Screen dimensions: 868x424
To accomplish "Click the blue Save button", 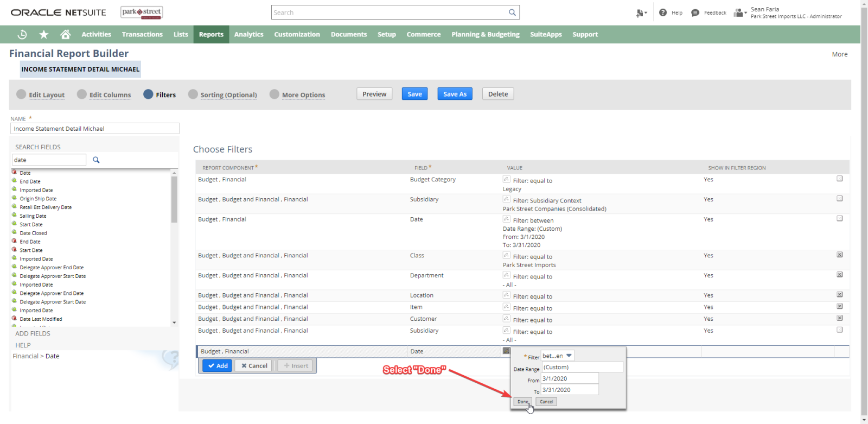I will (x=414, y=94).
